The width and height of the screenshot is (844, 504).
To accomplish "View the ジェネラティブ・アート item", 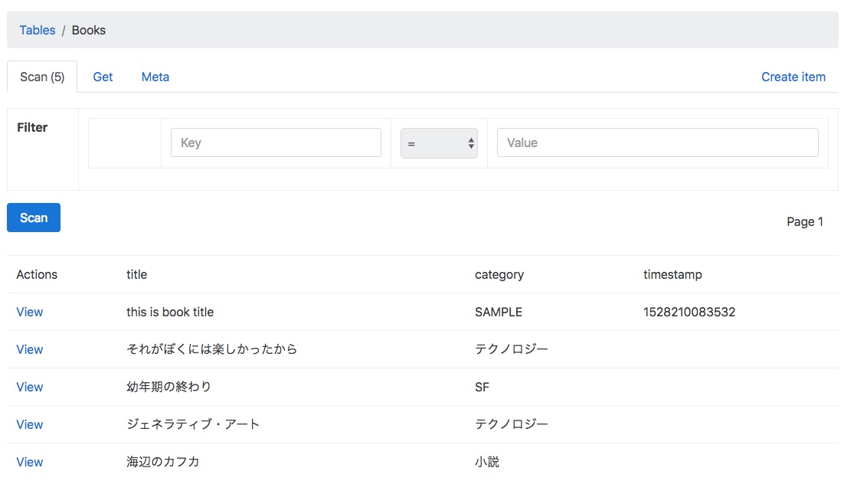I will point(30,424).
